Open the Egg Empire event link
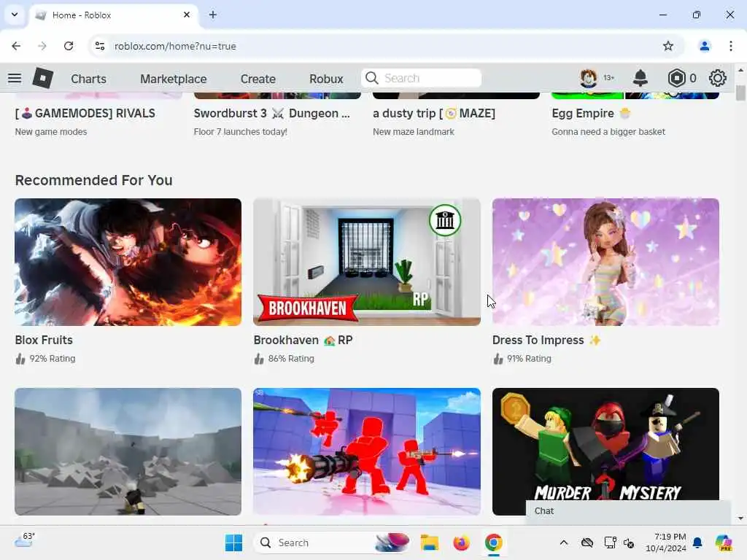Screen dimensions: 747x560 [591, 113]
